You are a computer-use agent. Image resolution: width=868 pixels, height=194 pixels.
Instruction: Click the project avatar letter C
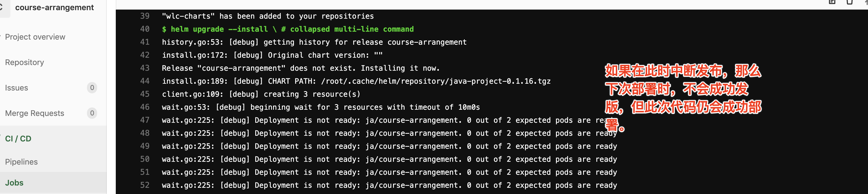1,7
